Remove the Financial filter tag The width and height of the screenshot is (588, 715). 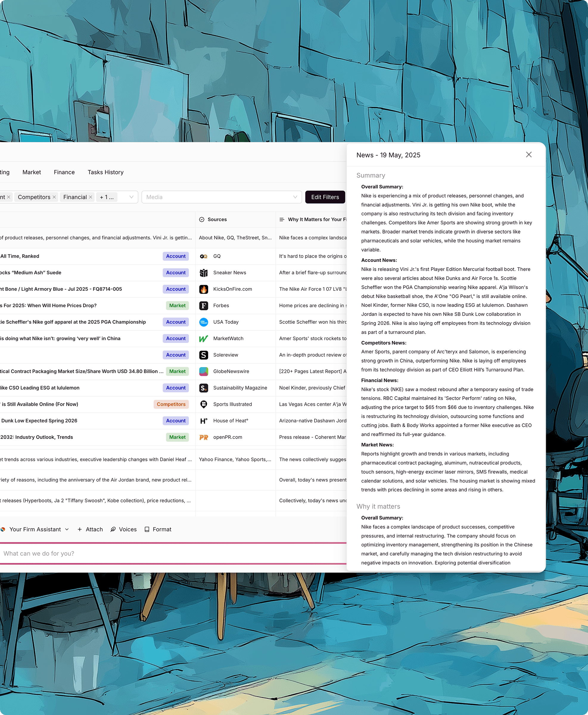(x=91, y=197)
